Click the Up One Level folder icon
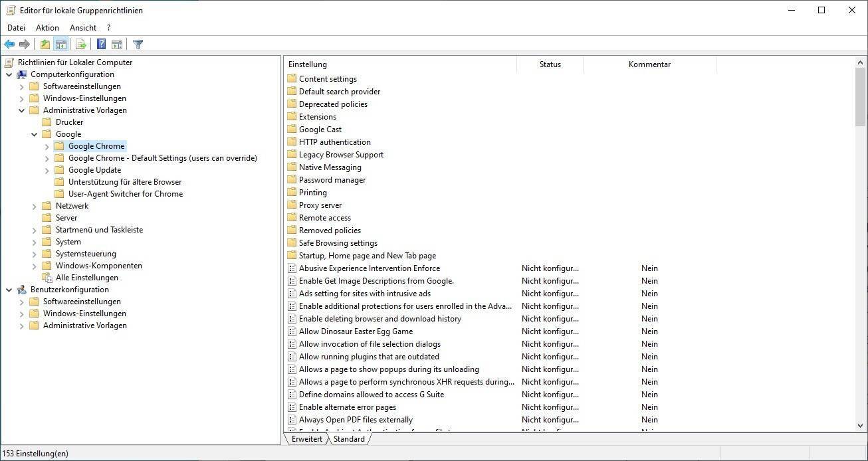The height and width of the screenshot is (461, 868). pyautogui.click(x=45, y=45)
